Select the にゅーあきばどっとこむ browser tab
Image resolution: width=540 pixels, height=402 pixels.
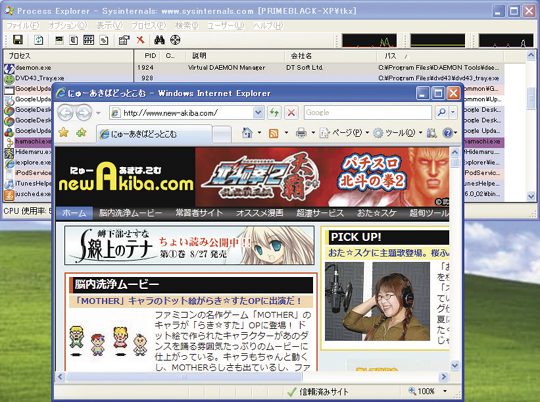(x=154, y=134)
